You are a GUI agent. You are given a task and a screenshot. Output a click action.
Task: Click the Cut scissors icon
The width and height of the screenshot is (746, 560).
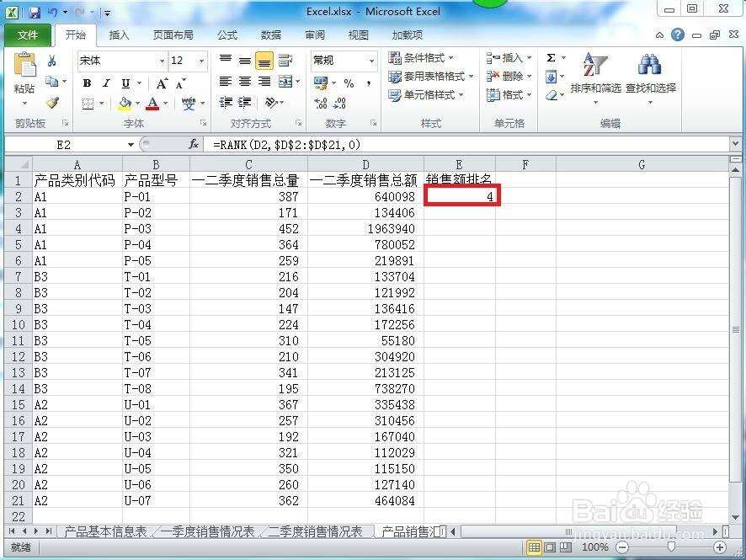[52, 61]
